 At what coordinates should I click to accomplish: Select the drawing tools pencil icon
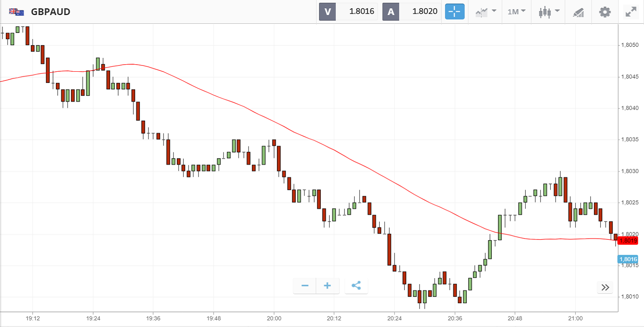click(x=579, y=12)
